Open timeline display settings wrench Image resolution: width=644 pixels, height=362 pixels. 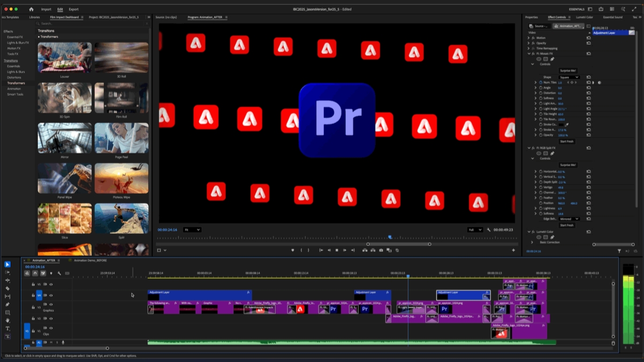click(x=59, y=273)
